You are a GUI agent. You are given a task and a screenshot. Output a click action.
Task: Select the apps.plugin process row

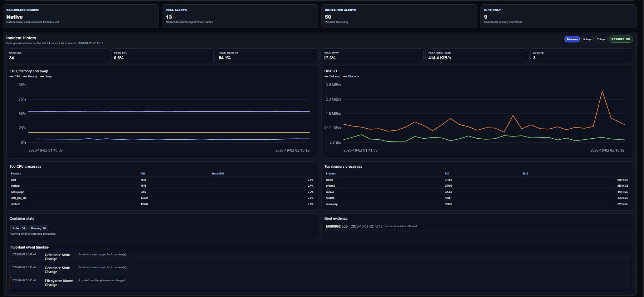(x=162, y=192)
